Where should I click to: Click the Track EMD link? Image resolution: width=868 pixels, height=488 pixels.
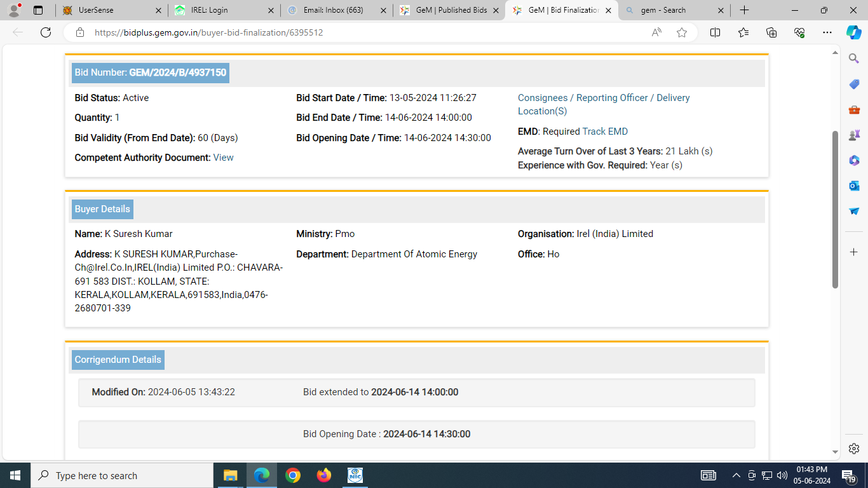pyautogui.click(x=605, y=132)
